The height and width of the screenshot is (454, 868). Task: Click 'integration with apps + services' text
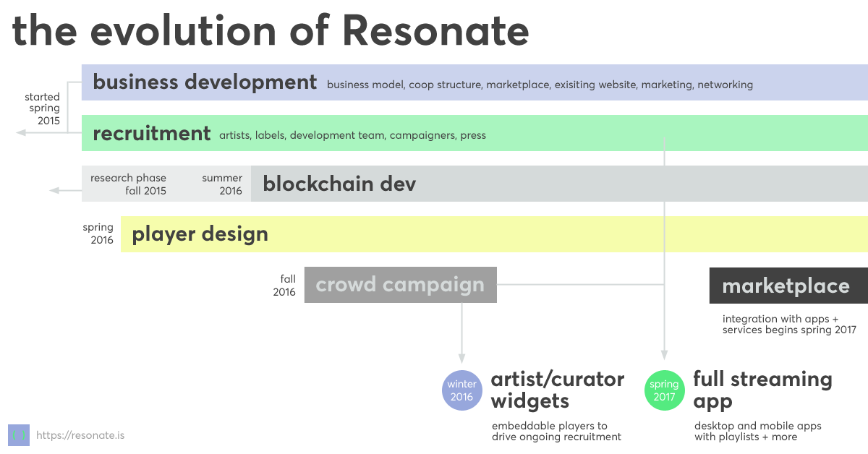click(789, 325)
